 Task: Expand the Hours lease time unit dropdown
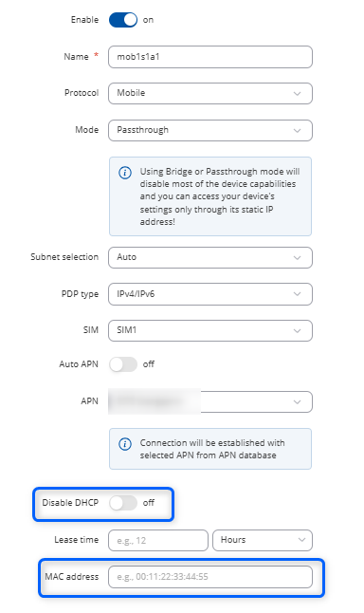tap(263, 540)
